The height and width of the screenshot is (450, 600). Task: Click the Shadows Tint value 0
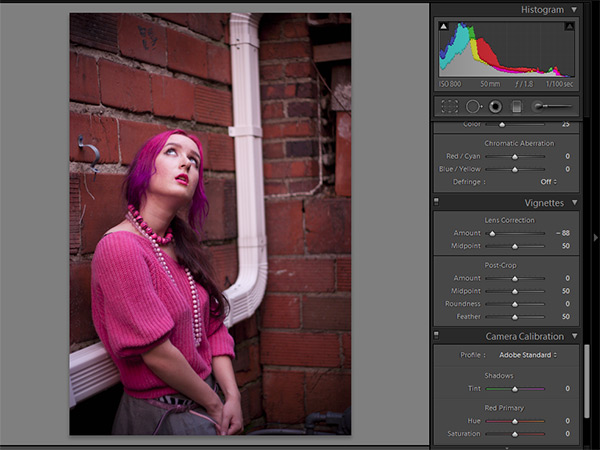(x=567, y=388)
